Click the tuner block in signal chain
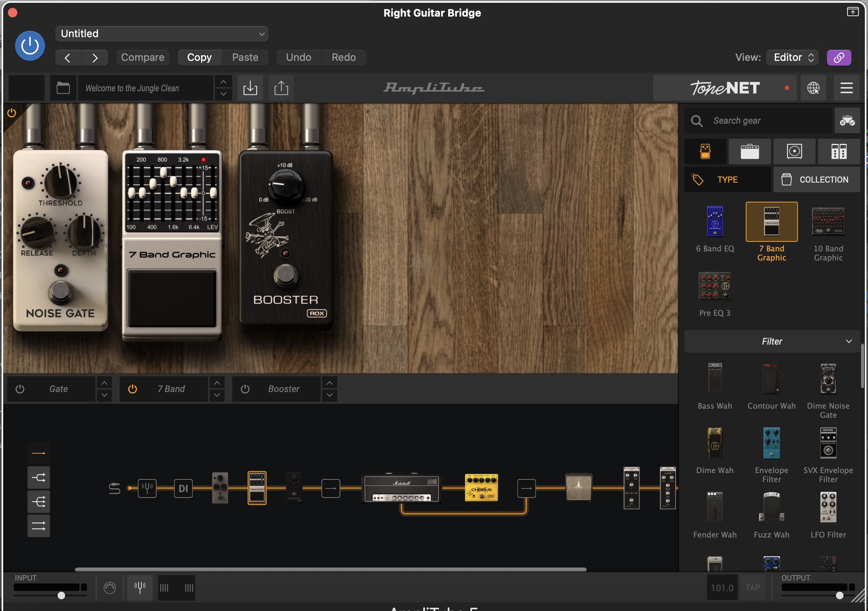Screen dimensions: 868x611 [x=147, y=488]
